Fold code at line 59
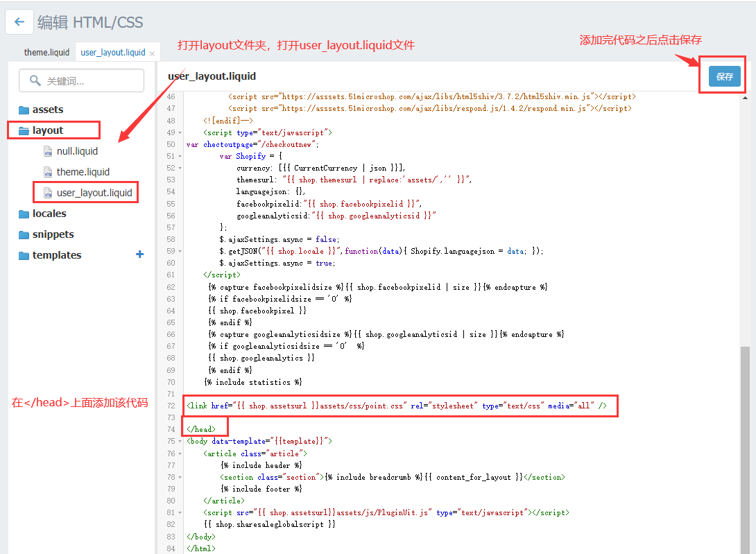 click(x=180, y=251)
